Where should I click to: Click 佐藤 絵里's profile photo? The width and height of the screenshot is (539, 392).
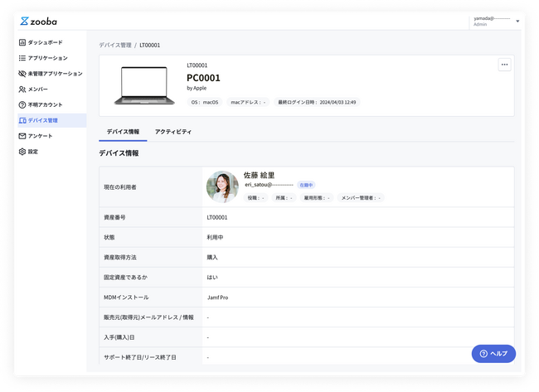(x=222, y=187)
